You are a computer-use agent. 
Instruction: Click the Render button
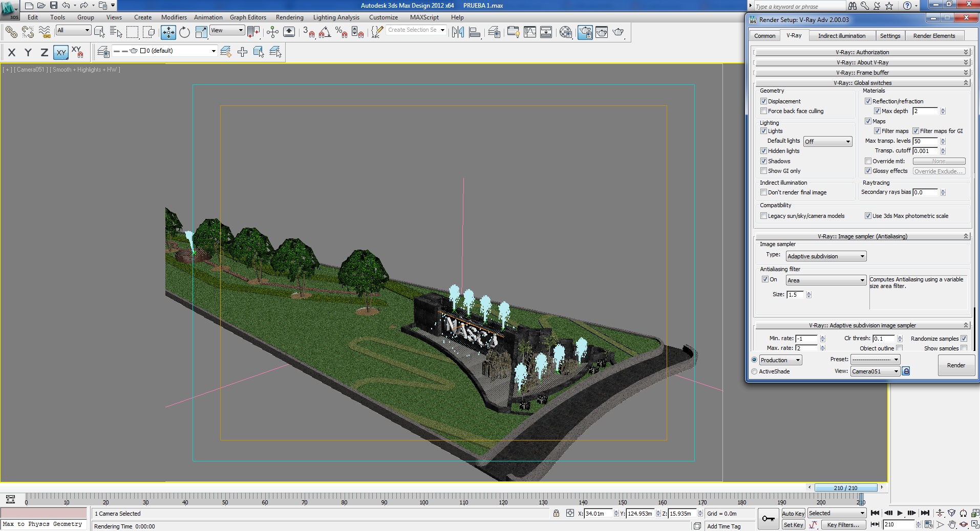pos(955,365)
